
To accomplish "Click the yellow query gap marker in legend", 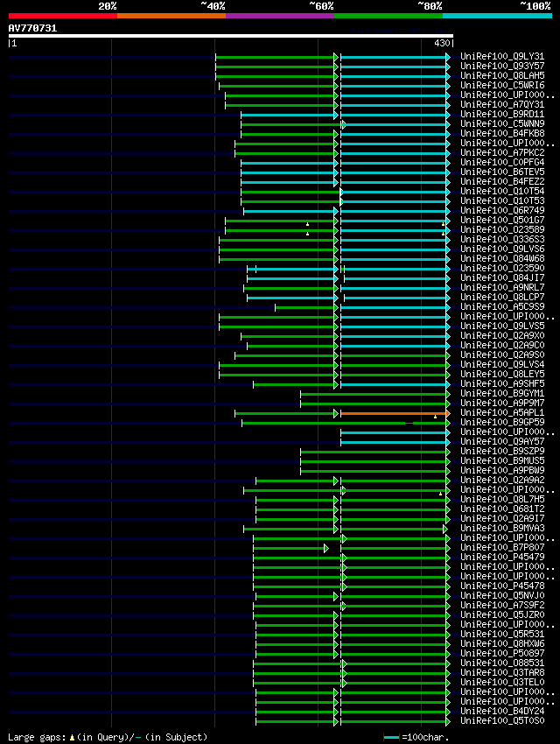I will (72, 737).
